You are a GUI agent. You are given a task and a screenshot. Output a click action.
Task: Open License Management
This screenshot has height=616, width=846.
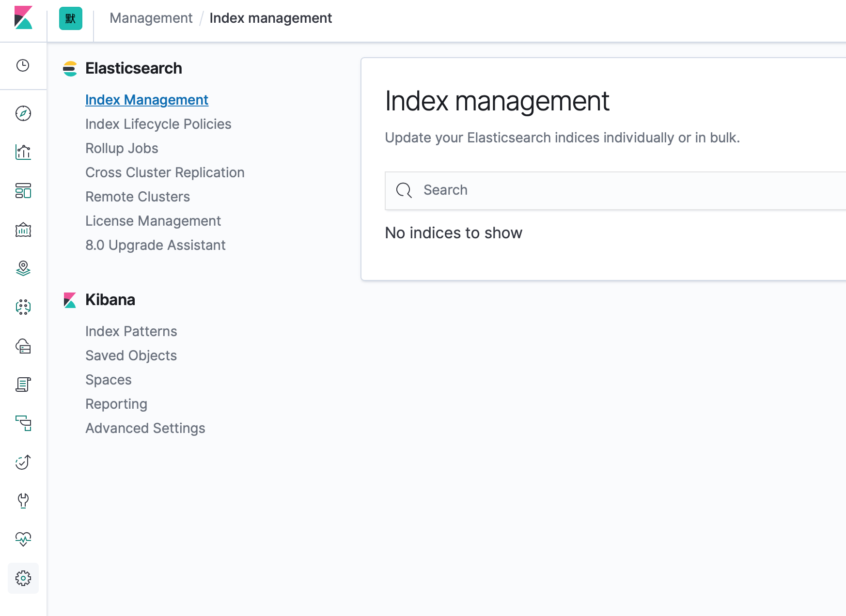coord(153,221)
